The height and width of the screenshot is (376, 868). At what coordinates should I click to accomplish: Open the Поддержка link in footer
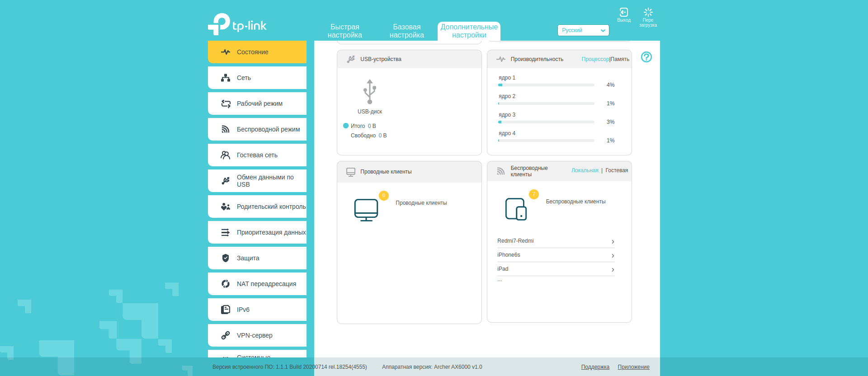pos(595,367)
